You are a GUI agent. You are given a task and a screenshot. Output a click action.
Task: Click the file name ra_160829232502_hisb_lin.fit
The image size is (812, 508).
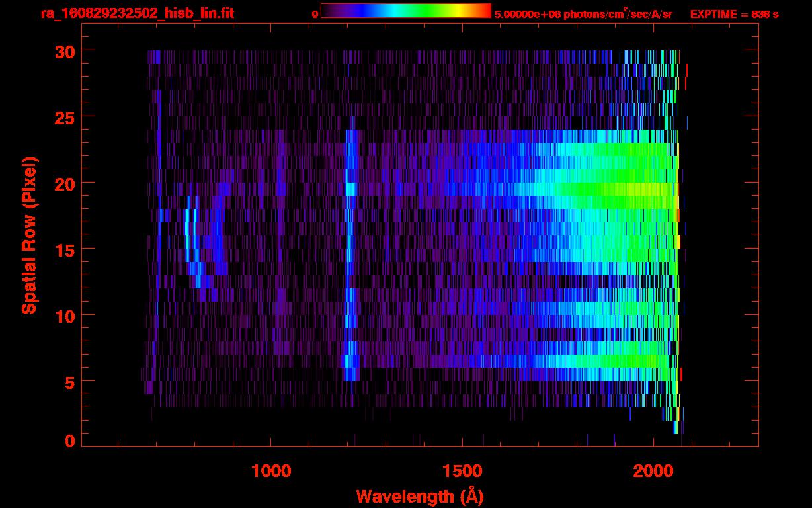137,13
